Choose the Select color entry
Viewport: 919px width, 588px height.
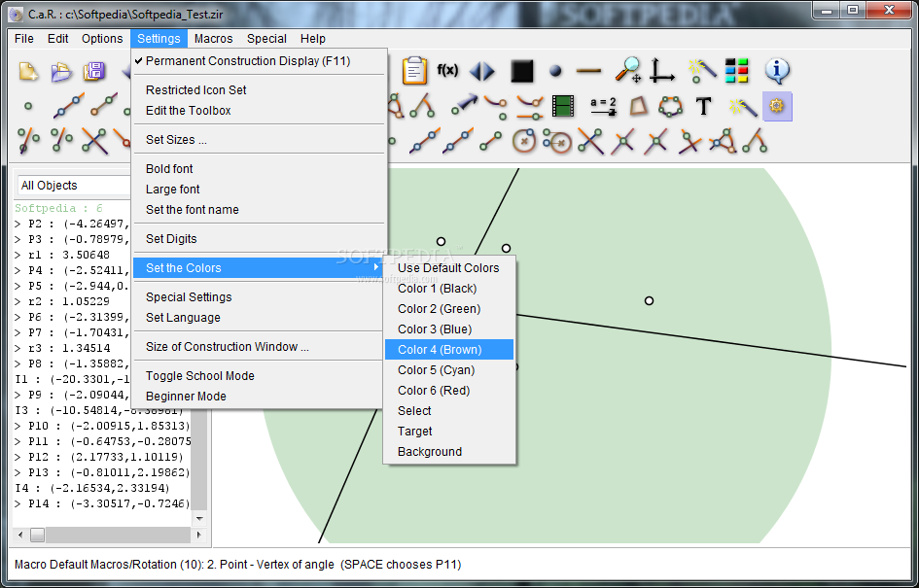point(449,411)
